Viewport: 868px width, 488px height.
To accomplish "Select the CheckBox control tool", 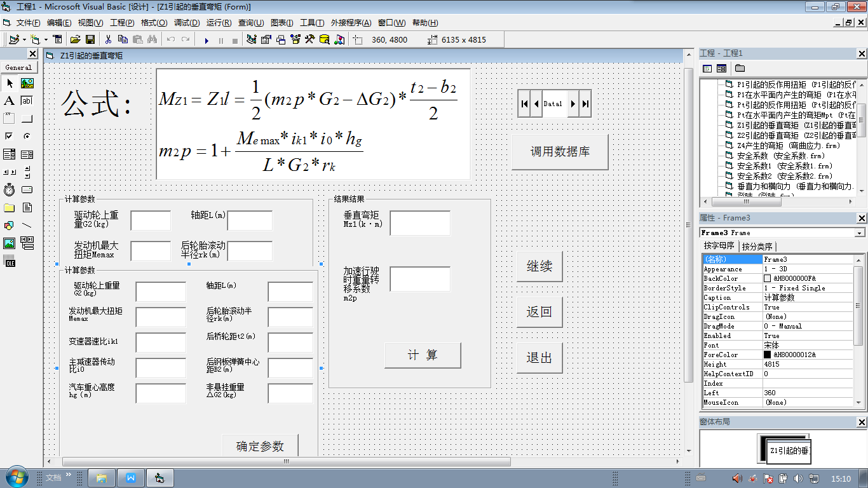I will tap(9, 137).
